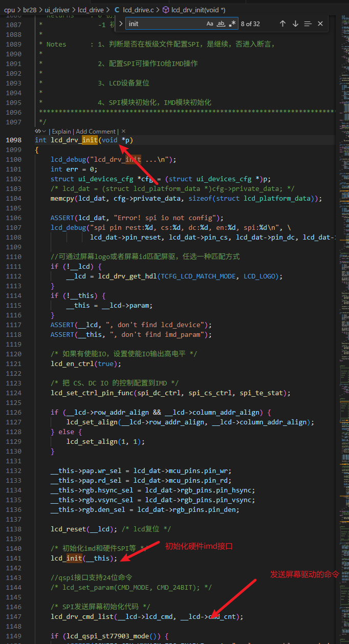
Task: Click the memcpy call on line 1104
Action: coord(186,198)
